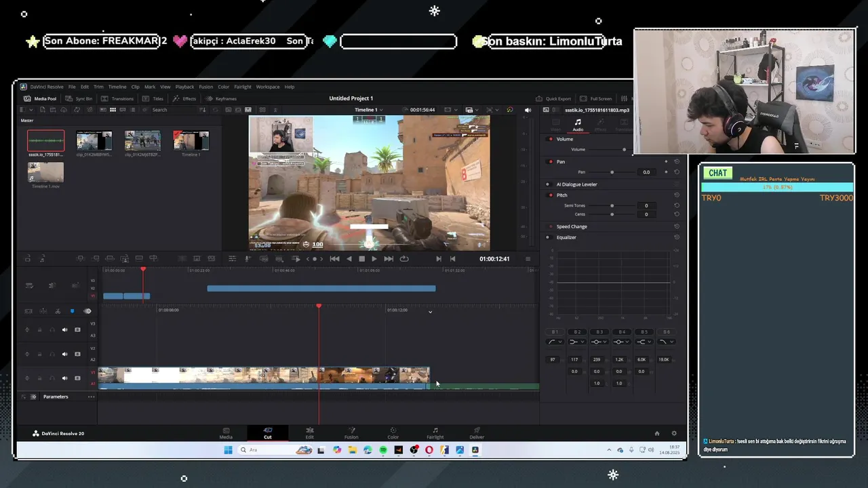The image size is (868, 488).
Task: Click the Full Screen button
Action: click(596, 98)
